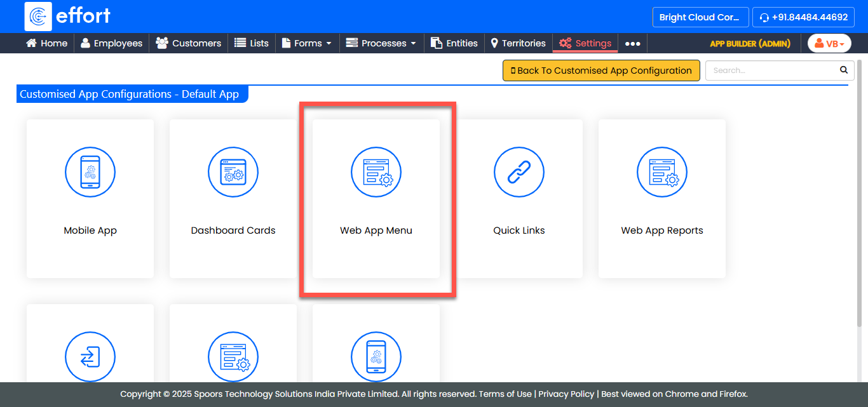Image resolution: width=868 pixels, height=407 pixels.
Task: Click into the Search input field
Action: pyautogui.click(x=772, y=70)
